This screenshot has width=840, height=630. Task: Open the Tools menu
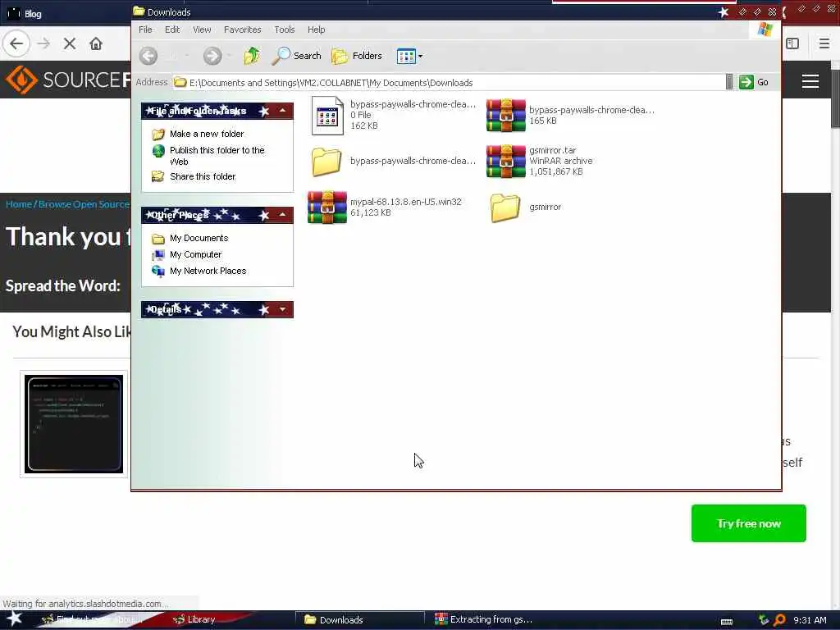click(285, 30)
